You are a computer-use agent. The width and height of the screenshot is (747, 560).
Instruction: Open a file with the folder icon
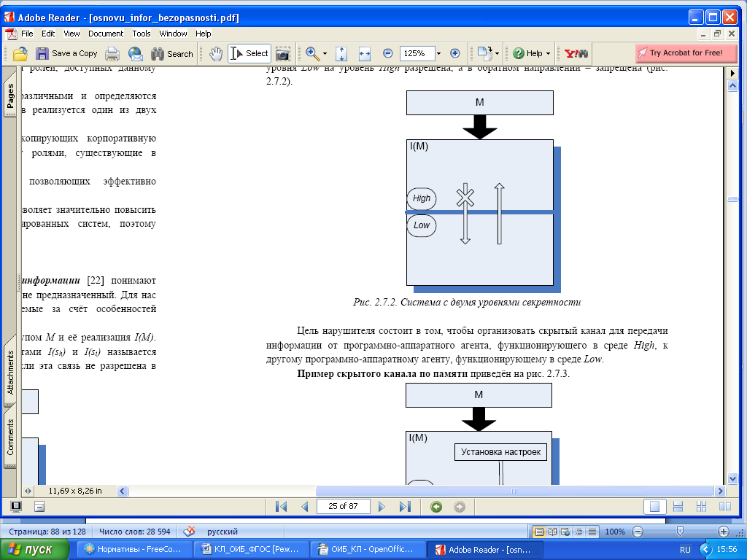tap(20, 54)
